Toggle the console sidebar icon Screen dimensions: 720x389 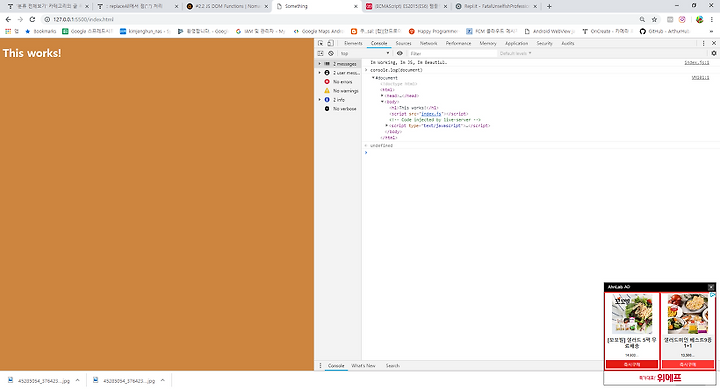click(x=321, y=53)
